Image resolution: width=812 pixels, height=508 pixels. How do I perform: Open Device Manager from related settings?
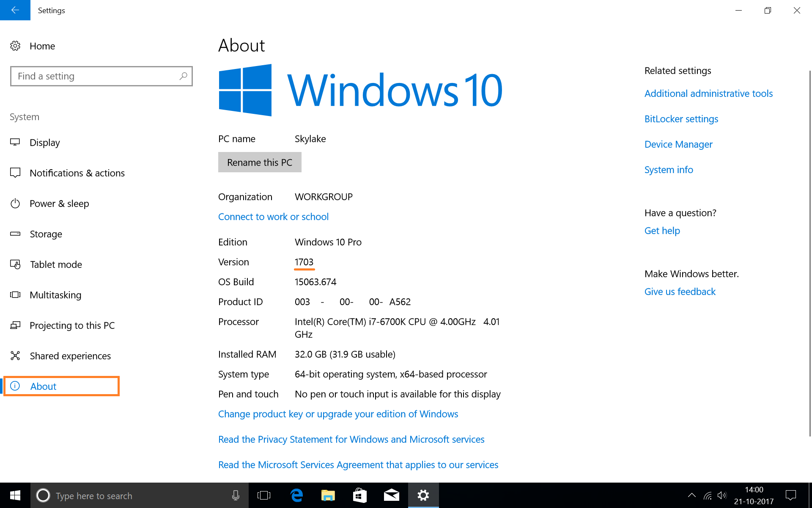678,144
